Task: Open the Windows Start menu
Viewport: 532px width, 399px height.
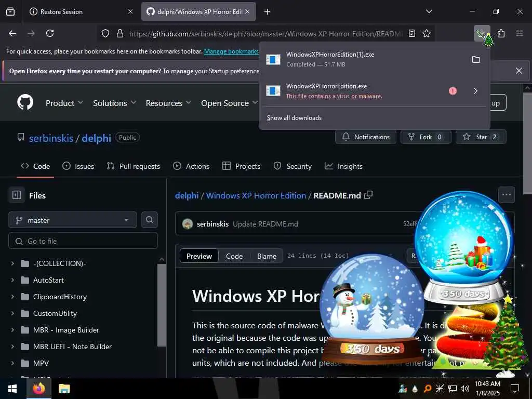Action: click(x=13, y=389)
